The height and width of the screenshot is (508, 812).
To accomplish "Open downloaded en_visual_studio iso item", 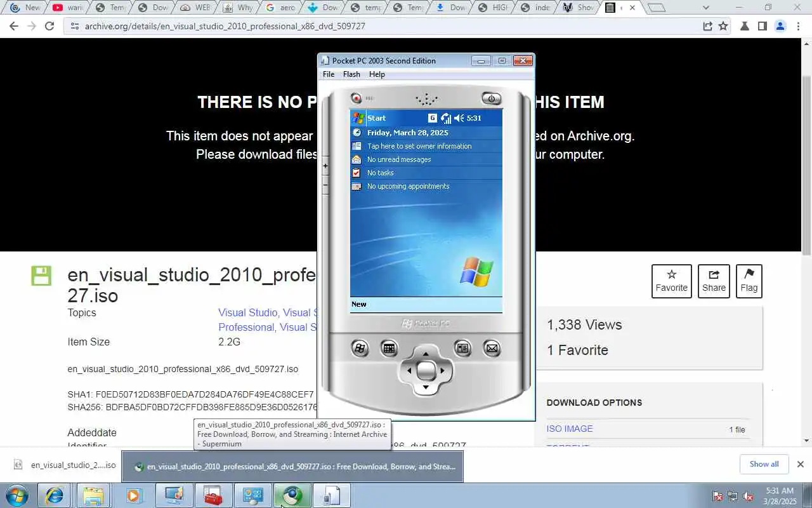I will 65,465.
